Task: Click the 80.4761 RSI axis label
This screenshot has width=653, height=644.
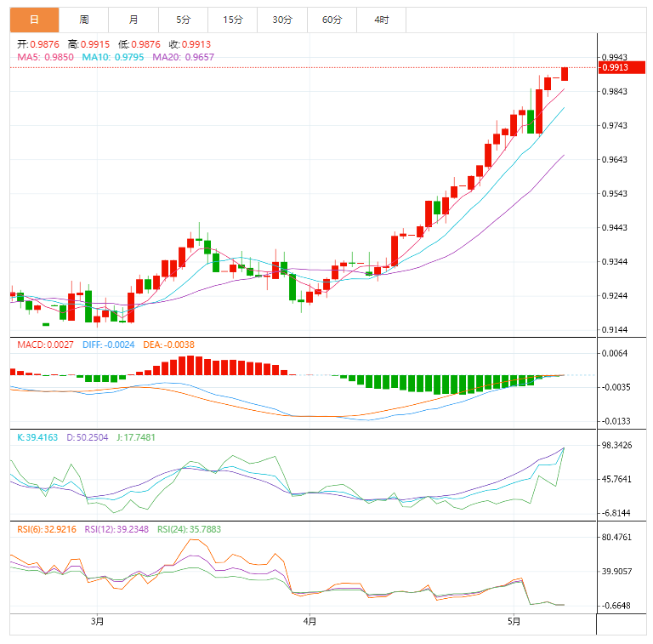Action: 616,538
